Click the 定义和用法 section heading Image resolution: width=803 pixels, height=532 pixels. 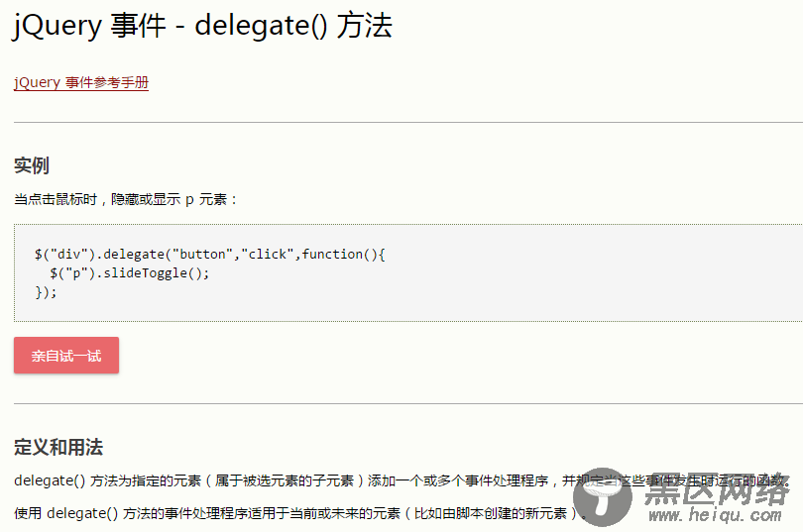[x=58, y=447]
